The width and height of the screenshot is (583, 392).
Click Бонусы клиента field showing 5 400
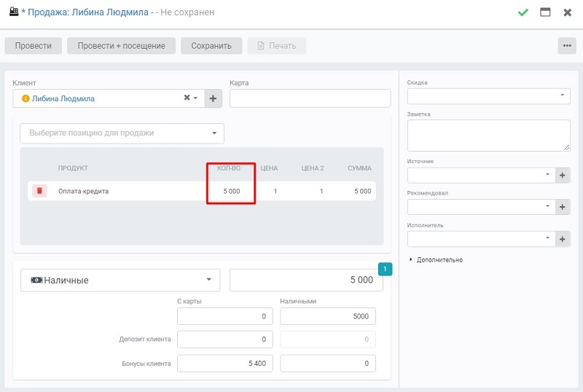(225, 364)
